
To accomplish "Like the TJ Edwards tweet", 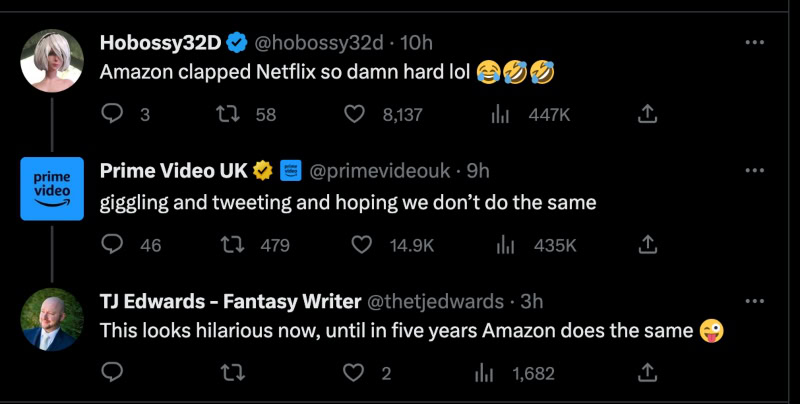I will point(354,373).
